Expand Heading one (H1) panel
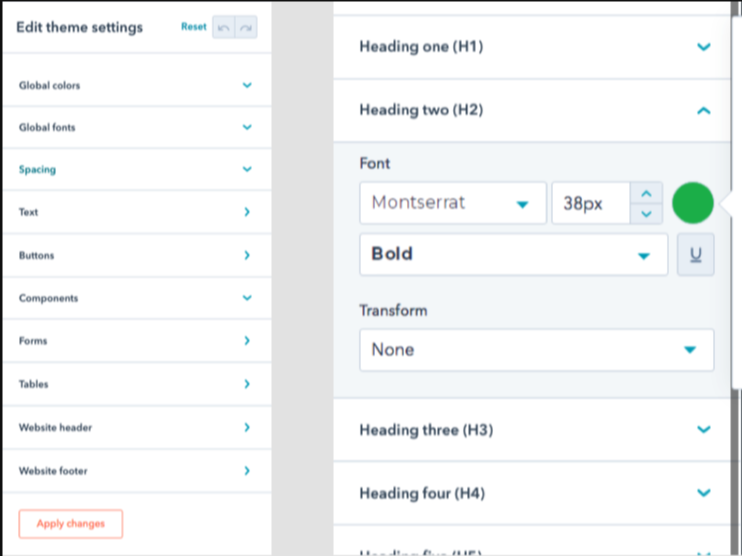This screenshot has height=557, width=742. click(532, 47)
